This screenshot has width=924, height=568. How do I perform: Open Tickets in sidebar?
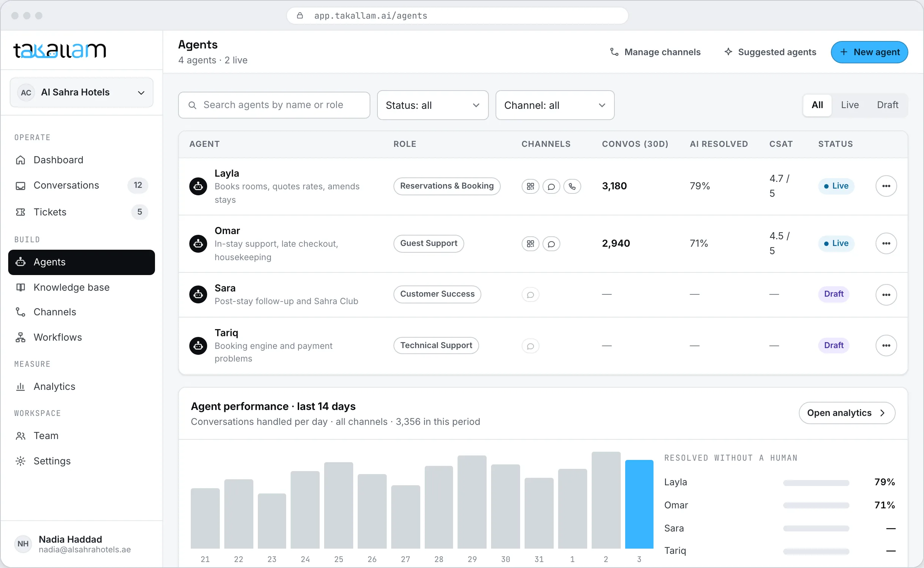tap(82, 212)
